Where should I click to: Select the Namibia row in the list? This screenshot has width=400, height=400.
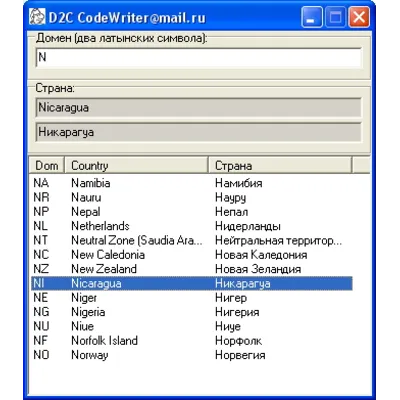click(x=192, y=183)
